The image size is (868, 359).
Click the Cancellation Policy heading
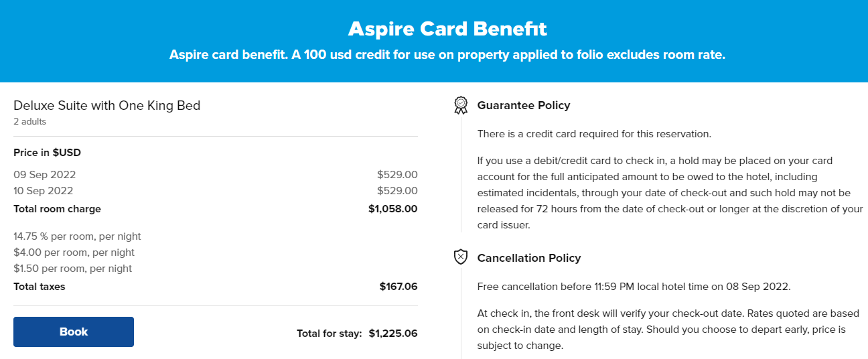(529, 258)
